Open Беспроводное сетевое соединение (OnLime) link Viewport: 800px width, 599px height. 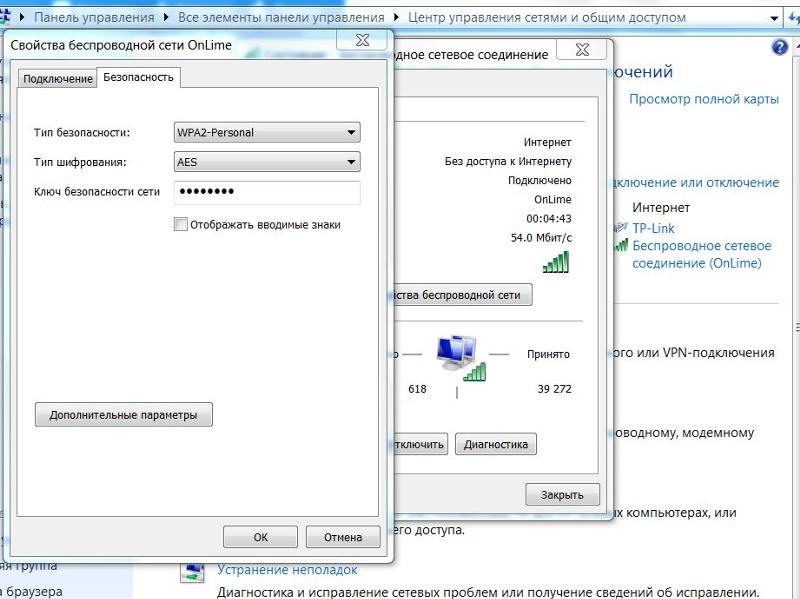coord(702,254)
